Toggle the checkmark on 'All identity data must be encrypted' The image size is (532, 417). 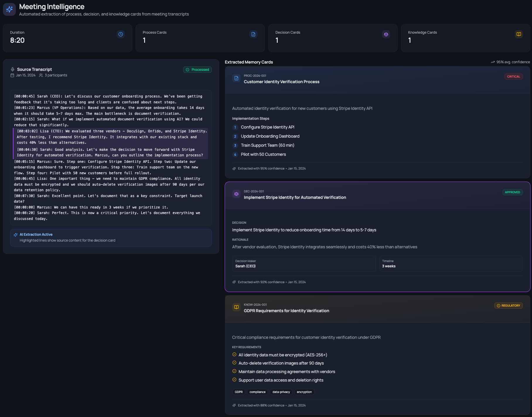click(234, 354)
